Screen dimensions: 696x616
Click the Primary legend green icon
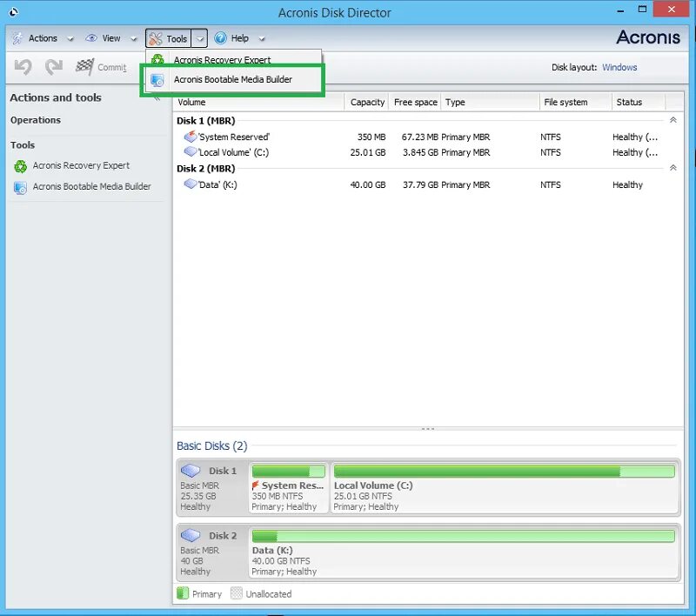tap(183, 593)
